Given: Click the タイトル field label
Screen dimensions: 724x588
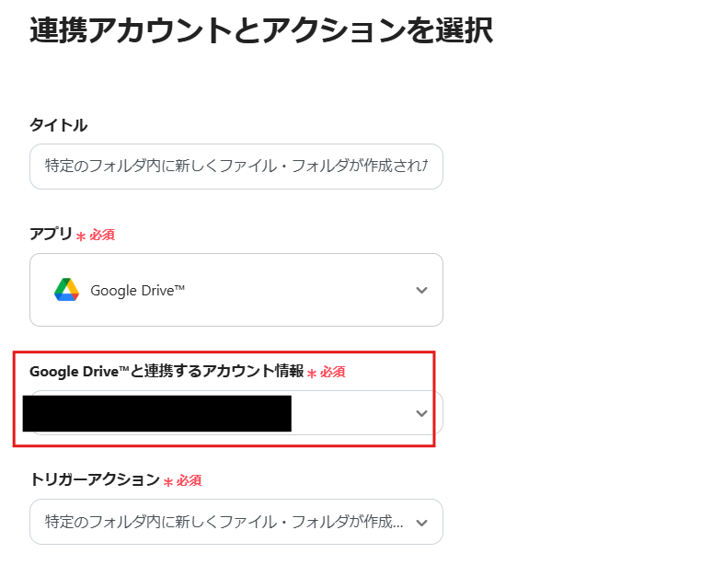Looking at the screenshot, I should click(59, 125).
